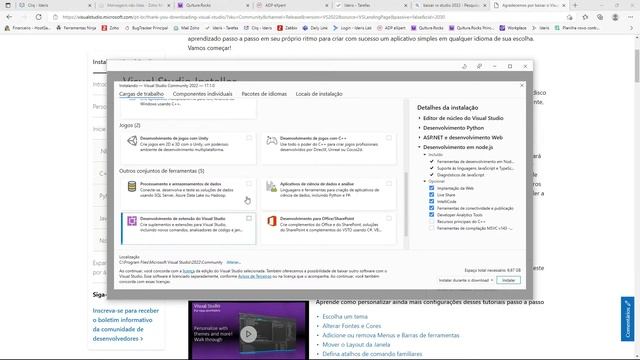The width and height of the screenshot is (640, 360).
Task: Check Recursos principais do C++ option
Action: coord(431,221)
